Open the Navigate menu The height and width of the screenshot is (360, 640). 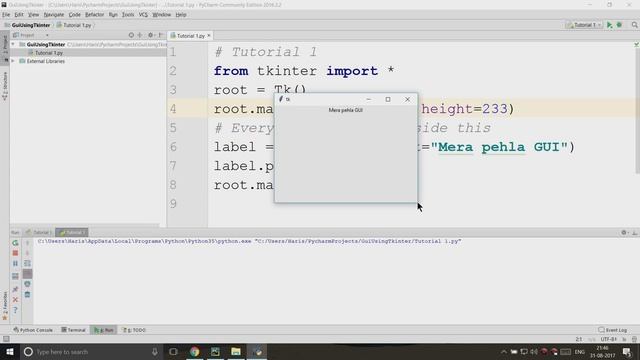54,14
